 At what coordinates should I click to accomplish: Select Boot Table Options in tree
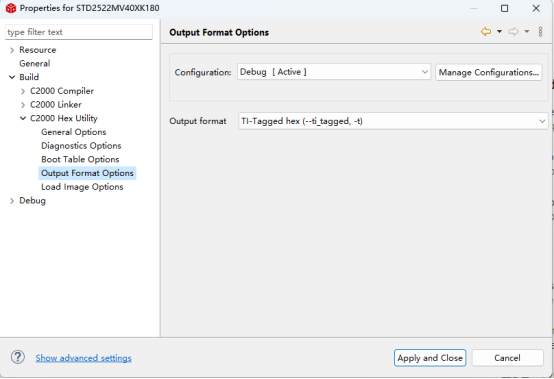point(80,159)
